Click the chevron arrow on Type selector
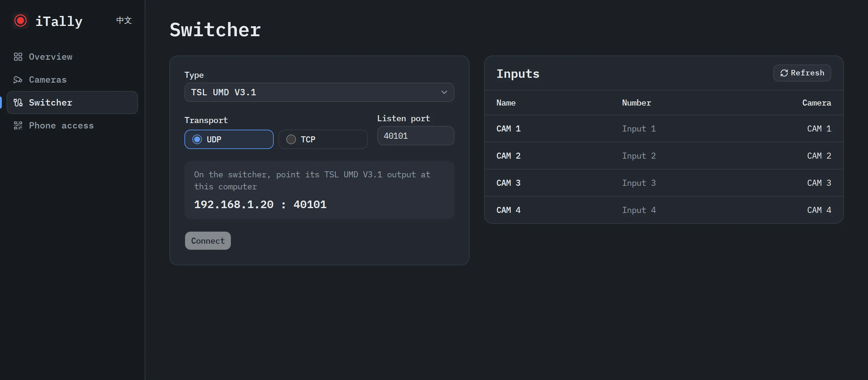Viewport: 868px width, 380px height. [x=444, y=92]
